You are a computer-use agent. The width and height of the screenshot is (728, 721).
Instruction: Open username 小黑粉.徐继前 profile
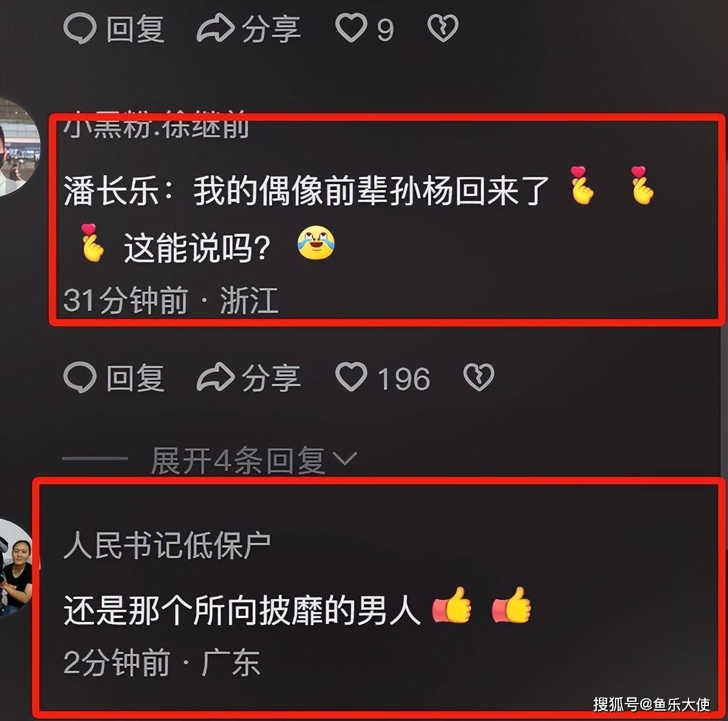(x=157, y=126)
